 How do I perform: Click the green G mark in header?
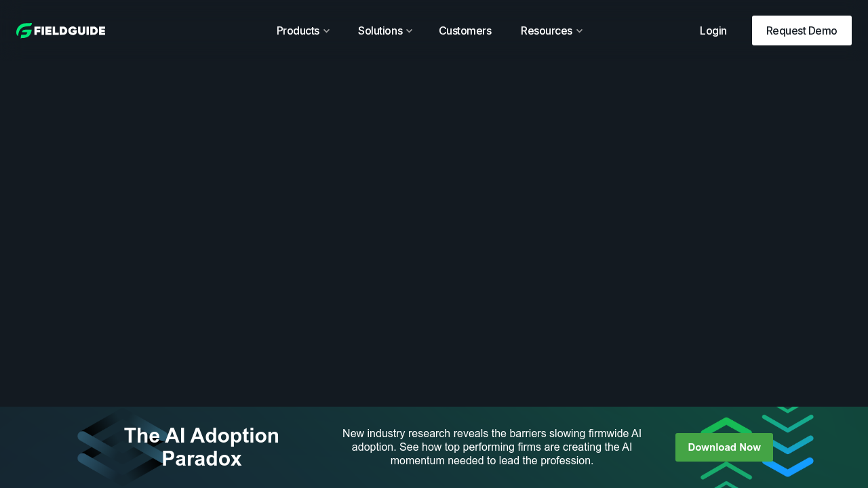(23, 30)
